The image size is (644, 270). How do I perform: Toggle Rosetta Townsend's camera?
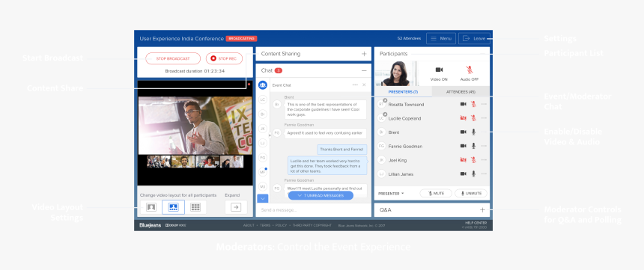[x=464, y=104]
